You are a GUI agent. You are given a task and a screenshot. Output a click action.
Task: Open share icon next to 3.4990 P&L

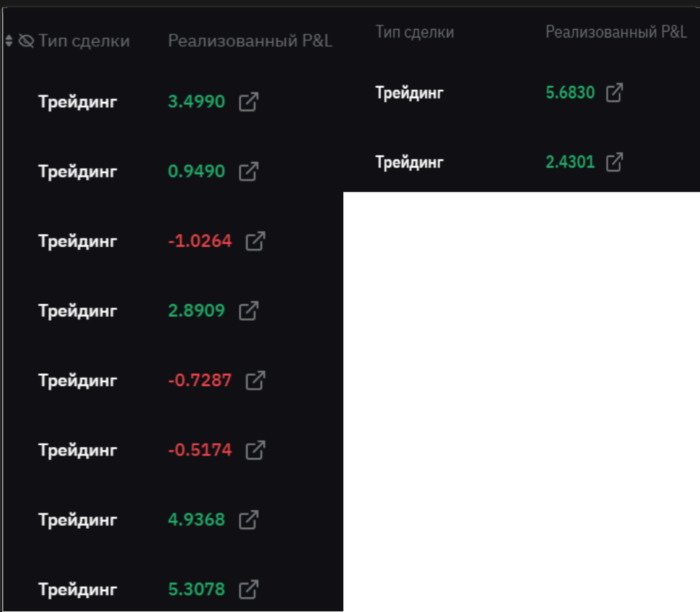248,102
